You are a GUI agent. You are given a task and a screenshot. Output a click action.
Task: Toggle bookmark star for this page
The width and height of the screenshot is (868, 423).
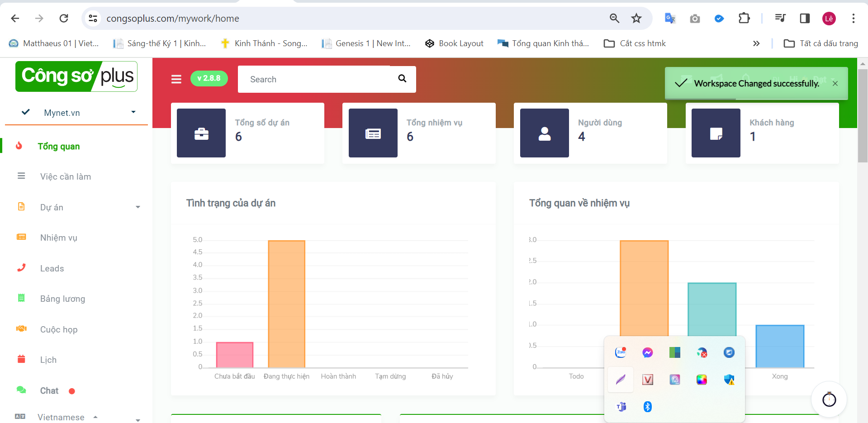636,19
